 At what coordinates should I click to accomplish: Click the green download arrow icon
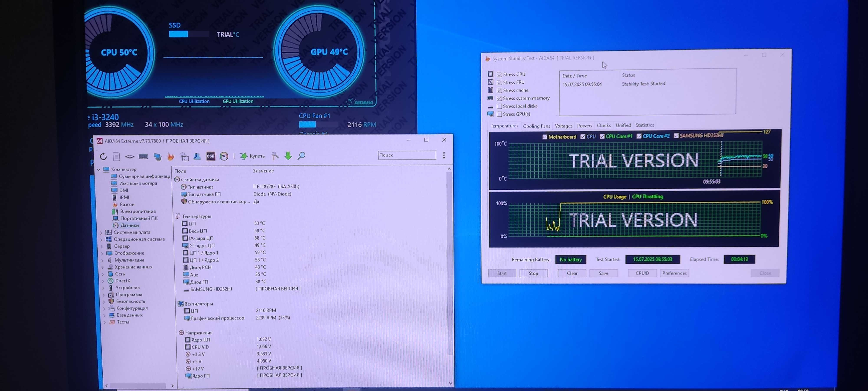point(288,156)
